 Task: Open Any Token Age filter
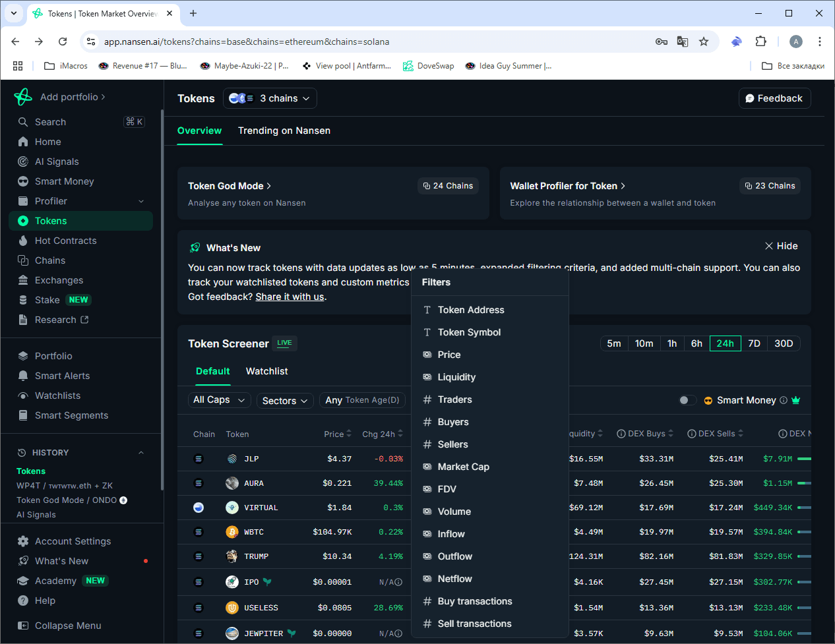[x=362, y=400]
